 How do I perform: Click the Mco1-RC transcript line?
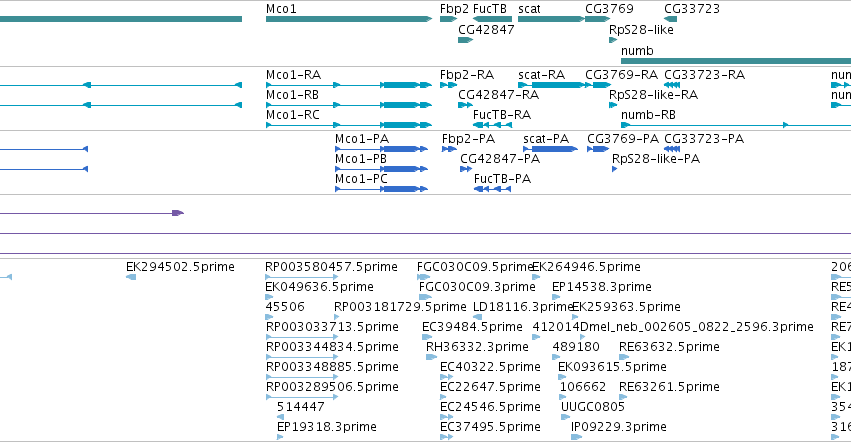(x=349, y=125)
